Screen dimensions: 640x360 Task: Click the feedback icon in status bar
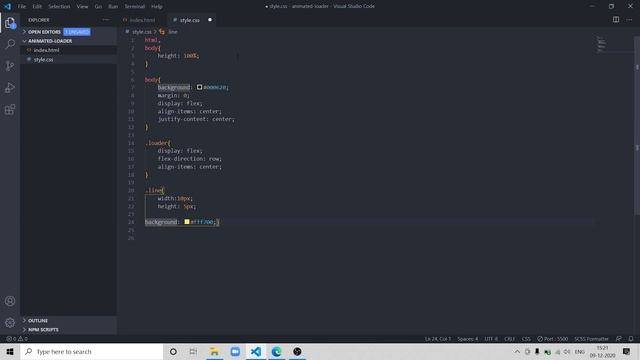tap(619, 338)
